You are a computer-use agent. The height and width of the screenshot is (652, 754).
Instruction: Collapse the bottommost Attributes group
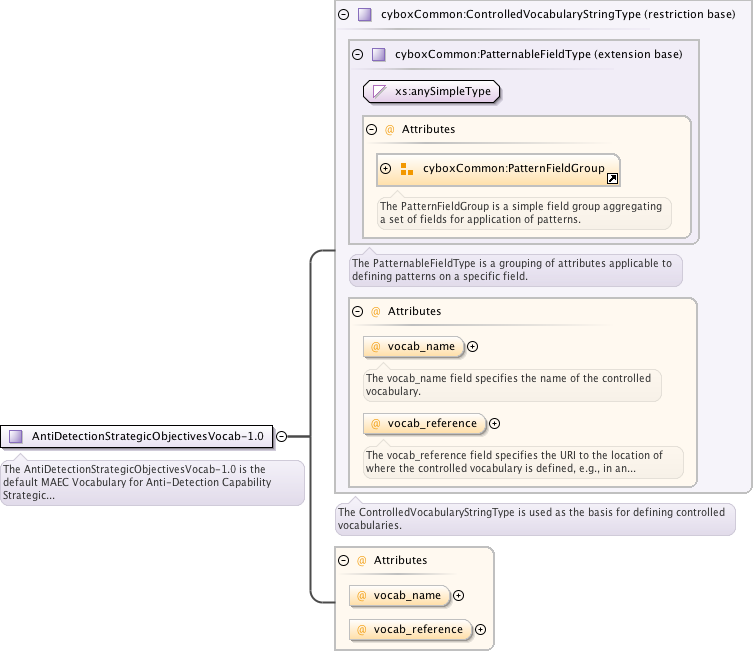(x=343, y=561)
